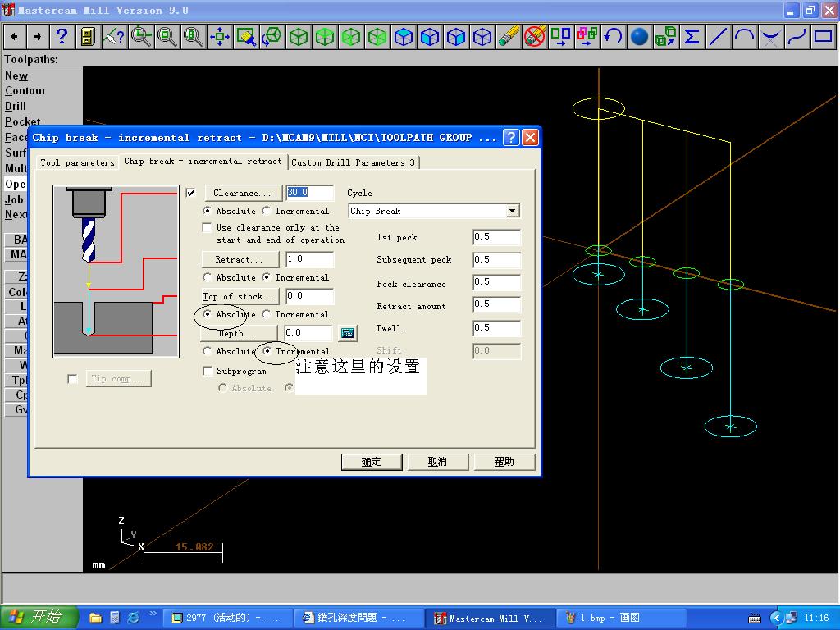
Task: Click the green squares translate icon
Action: pyautogui.click(x=560, y=36)
